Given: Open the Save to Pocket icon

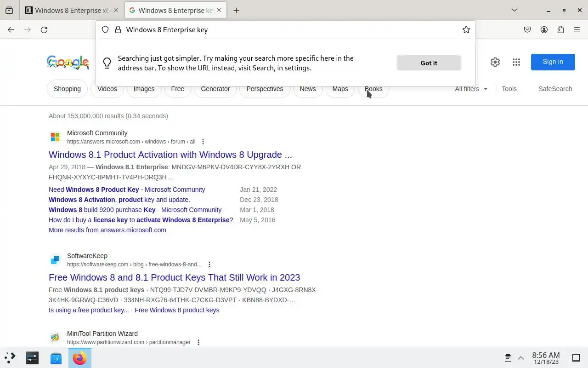Looking at the screenshot, I should 527,30.
